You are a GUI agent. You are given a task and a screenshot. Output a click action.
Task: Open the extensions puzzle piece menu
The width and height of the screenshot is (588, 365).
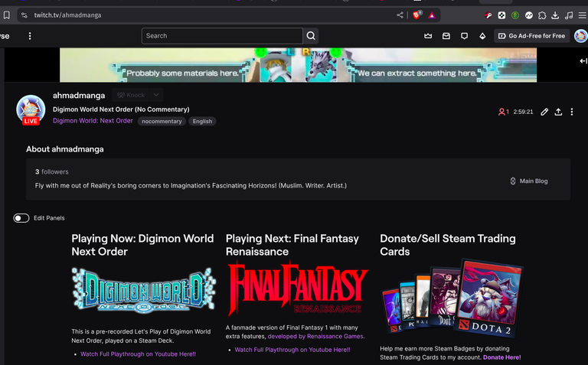point(542,15)
